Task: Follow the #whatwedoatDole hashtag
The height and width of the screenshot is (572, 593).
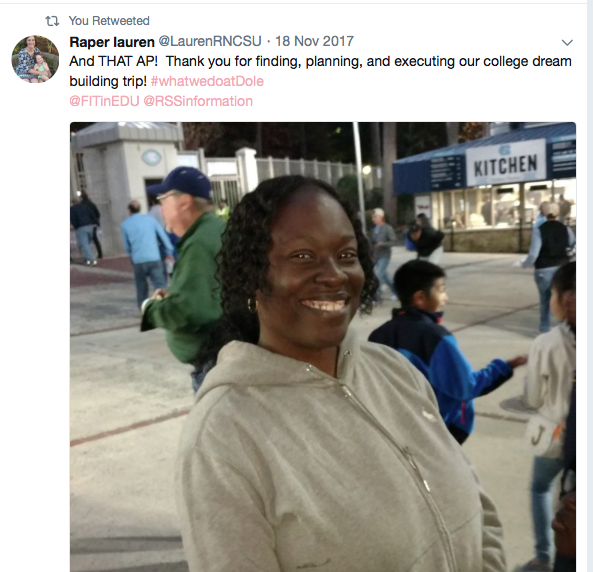Action: point(207,81)
